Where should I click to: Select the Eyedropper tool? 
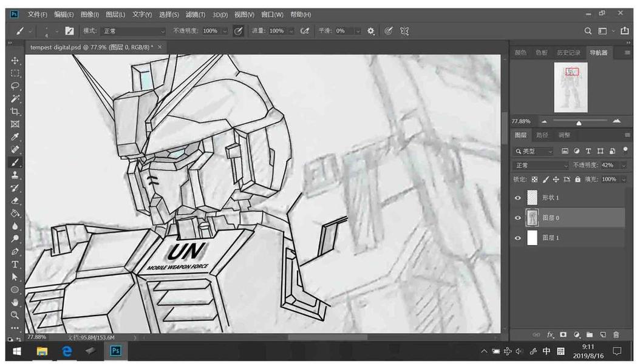tap(15, 137)
